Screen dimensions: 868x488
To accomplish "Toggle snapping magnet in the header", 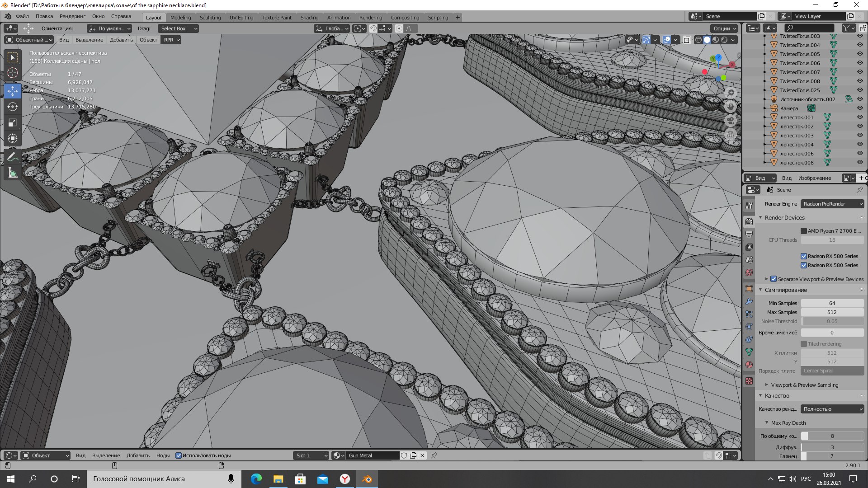I will pyautogui.click(x=373, y=28).
